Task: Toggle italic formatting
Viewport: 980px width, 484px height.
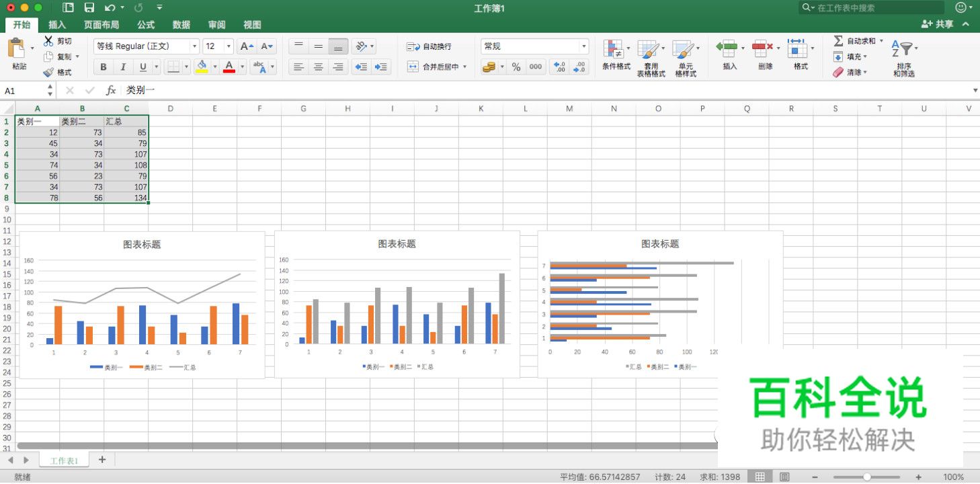Action: point(122,67)
